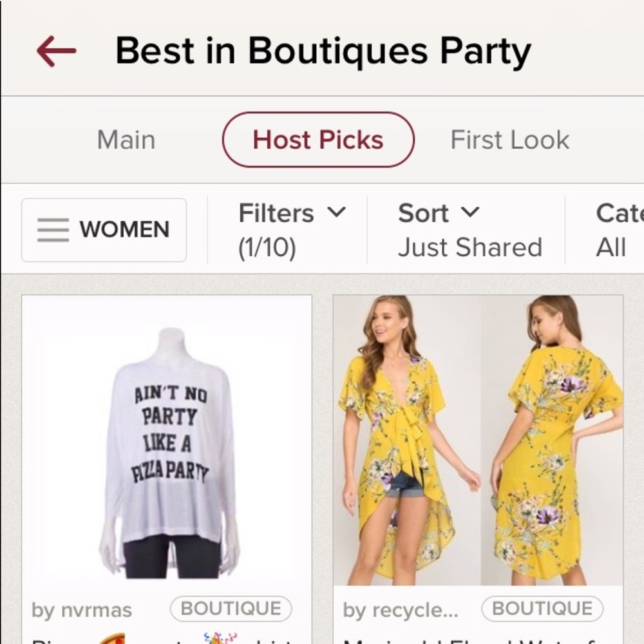Image resolution: width=644 pixels, height=644 pixels.
Task: Open the yellow floral dress listing image
Action: (478, 440)
